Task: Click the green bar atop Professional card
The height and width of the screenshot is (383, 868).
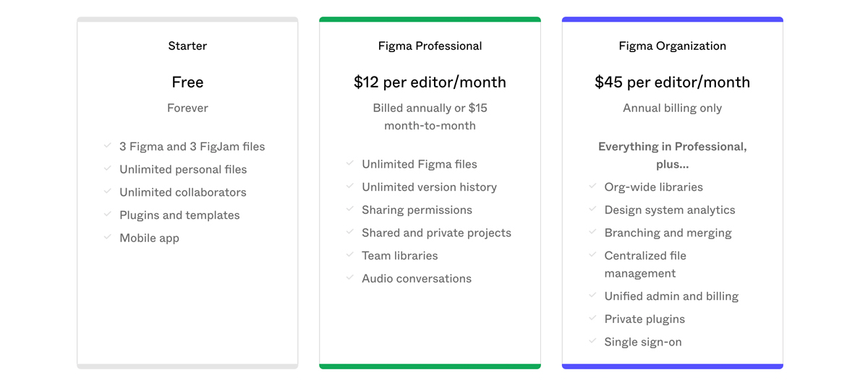Action: coord(430,20)
